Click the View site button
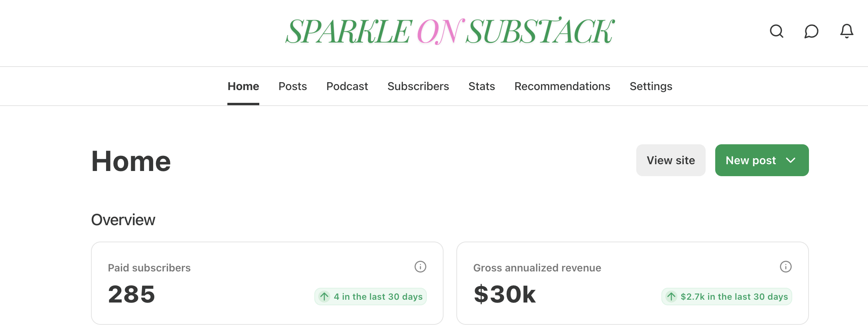Image resolution: width=868 pixels, height=334 pixels. (671, 160)
